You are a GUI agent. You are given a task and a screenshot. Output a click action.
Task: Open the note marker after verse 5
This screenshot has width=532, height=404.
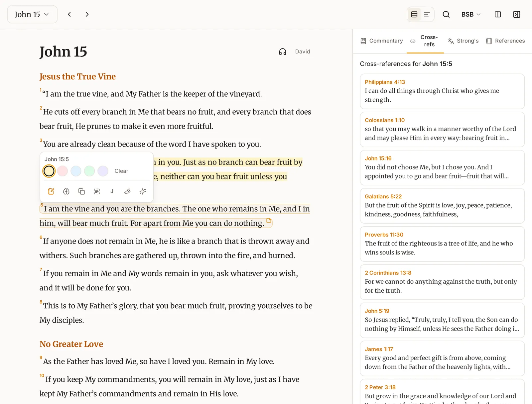click(x=269, y=221)
